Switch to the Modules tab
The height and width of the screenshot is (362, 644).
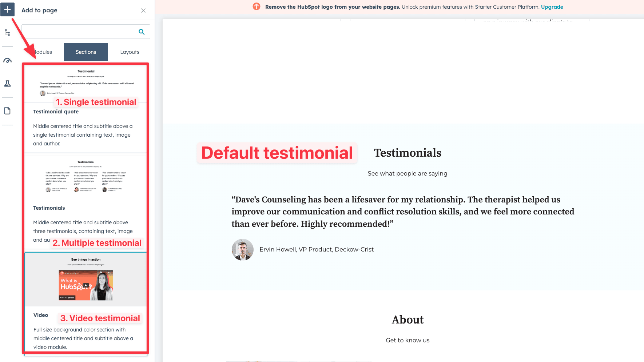42,52
